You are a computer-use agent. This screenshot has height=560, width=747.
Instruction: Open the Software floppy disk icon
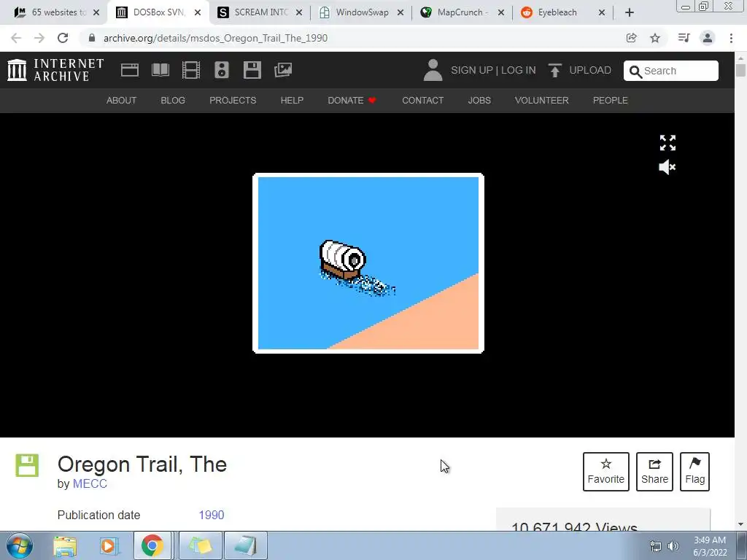[252, 70]
